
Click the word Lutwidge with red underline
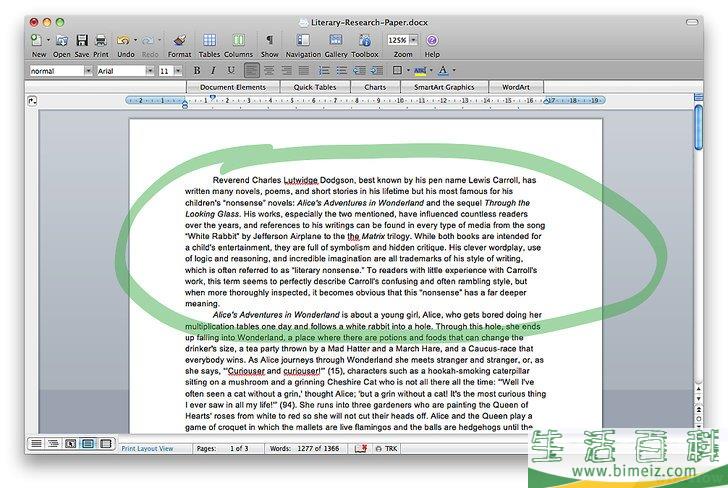tap(300, 180)
